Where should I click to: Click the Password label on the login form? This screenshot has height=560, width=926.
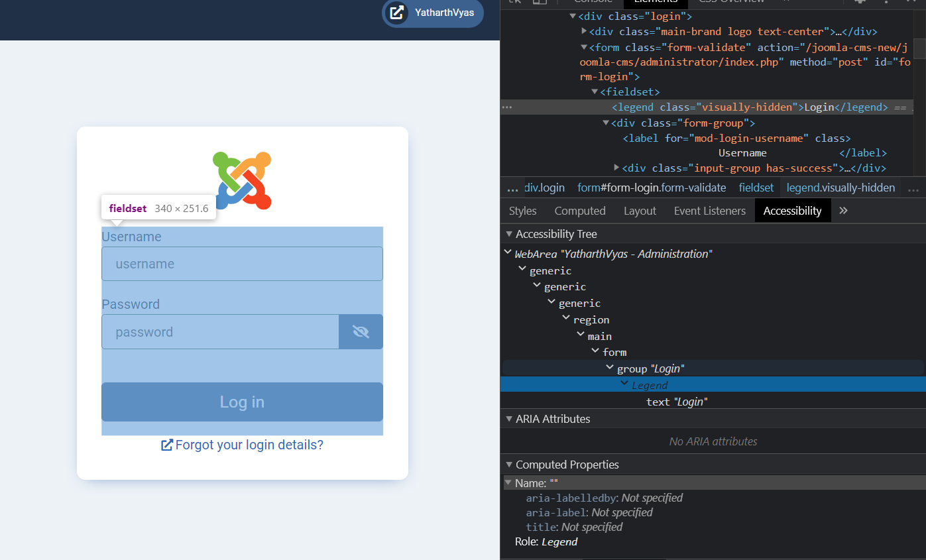coord(131,304)
